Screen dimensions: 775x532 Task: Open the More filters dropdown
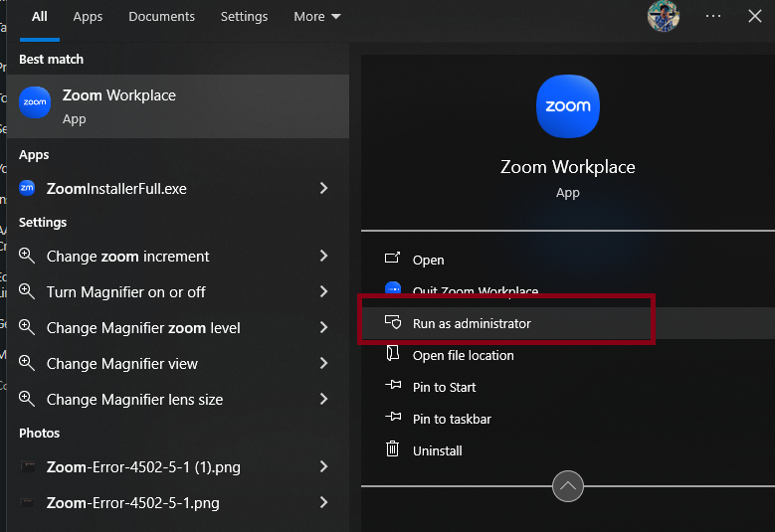click(316, 17)
